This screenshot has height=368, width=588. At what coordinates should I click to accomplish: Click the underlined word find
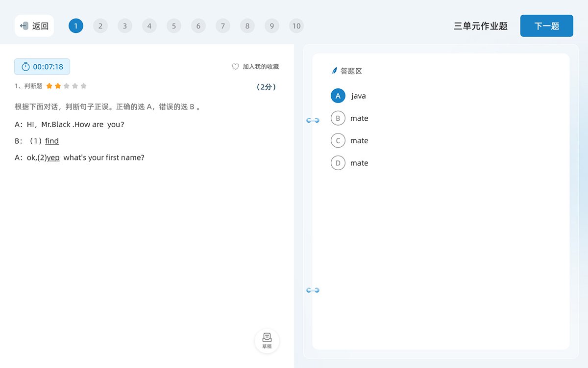(52, 141)
